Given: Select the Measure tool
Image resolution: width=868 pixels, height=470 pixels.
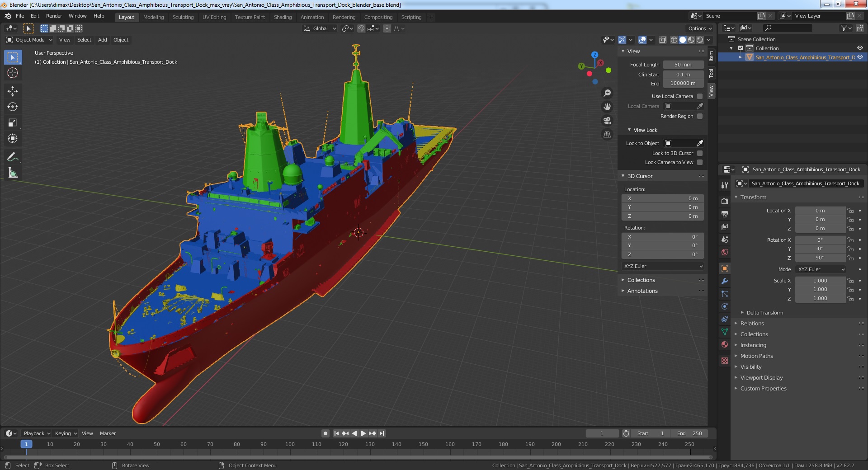Looking at the screenshot, I should [13, 173].
